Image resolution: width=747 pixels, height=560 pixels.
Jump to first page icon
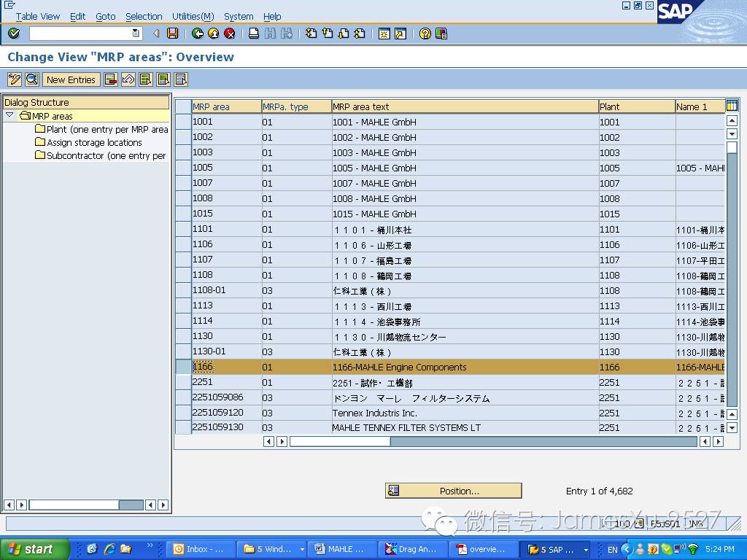click(311, 34)
